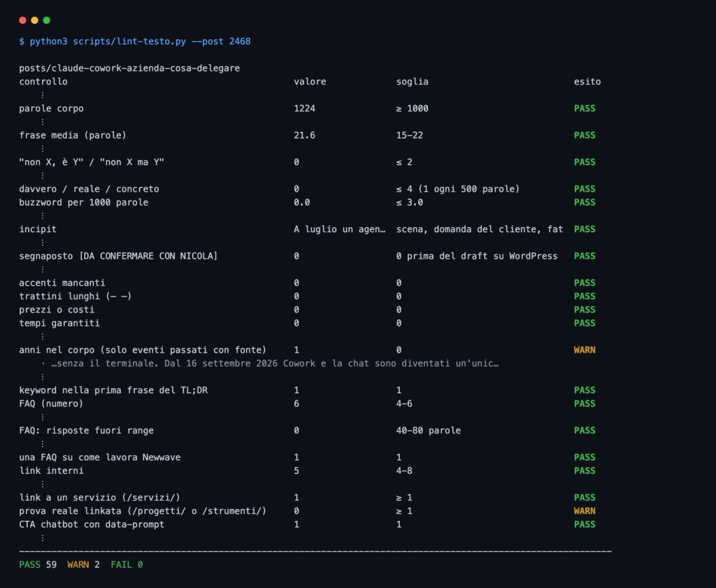Click the 'FAIL 0' summary count

[127, 565]
